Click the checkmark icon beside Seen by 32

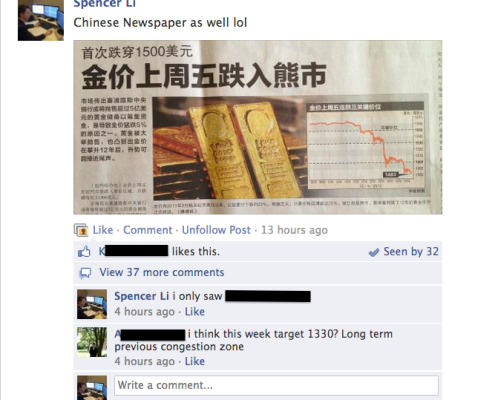point(374,252)
